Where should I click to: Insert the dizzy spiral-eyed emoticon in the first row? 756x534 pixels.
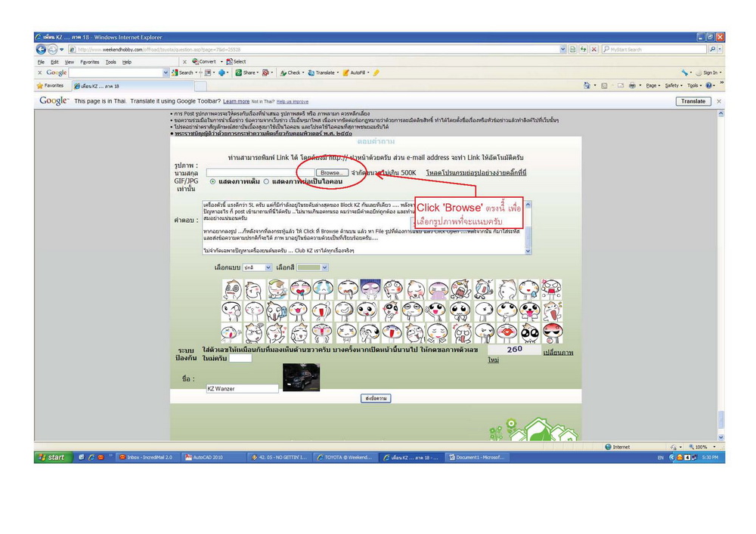pos(232,289)
